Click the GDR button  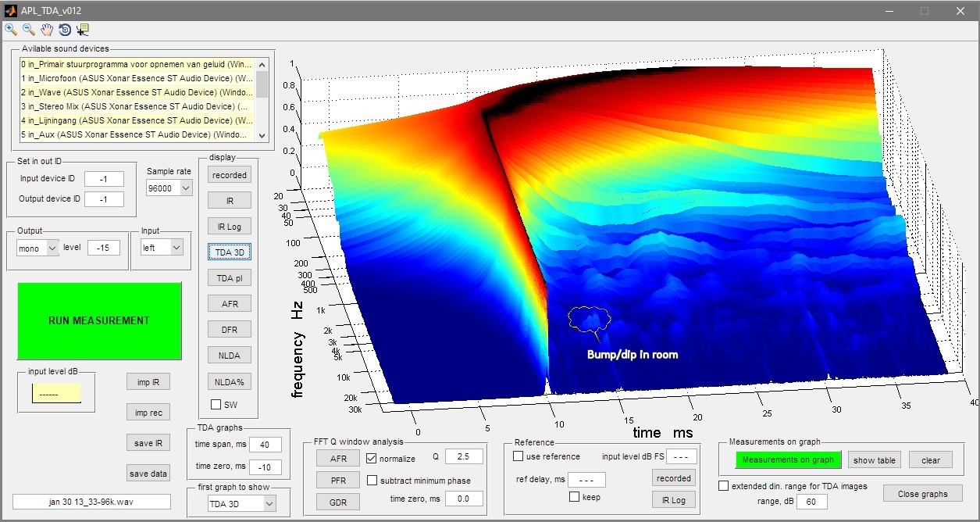pos(338,502)
